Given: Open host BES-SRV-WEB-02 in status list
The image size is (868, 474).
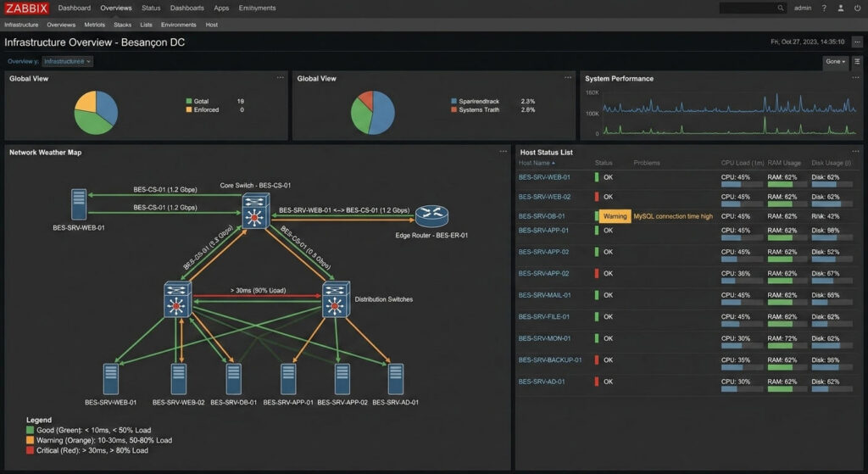Looking at the screenshot, I should point(544,197).
